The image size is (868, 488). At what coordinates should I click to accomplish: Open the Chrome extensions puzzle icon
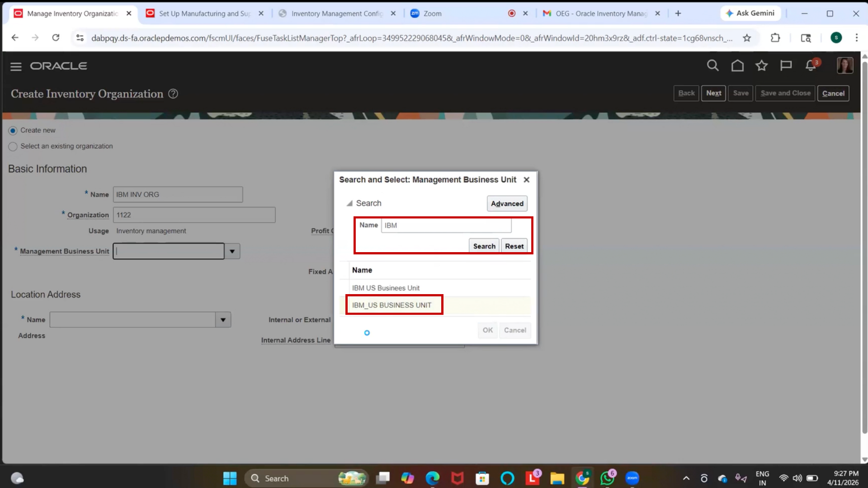tap(776, 38)
